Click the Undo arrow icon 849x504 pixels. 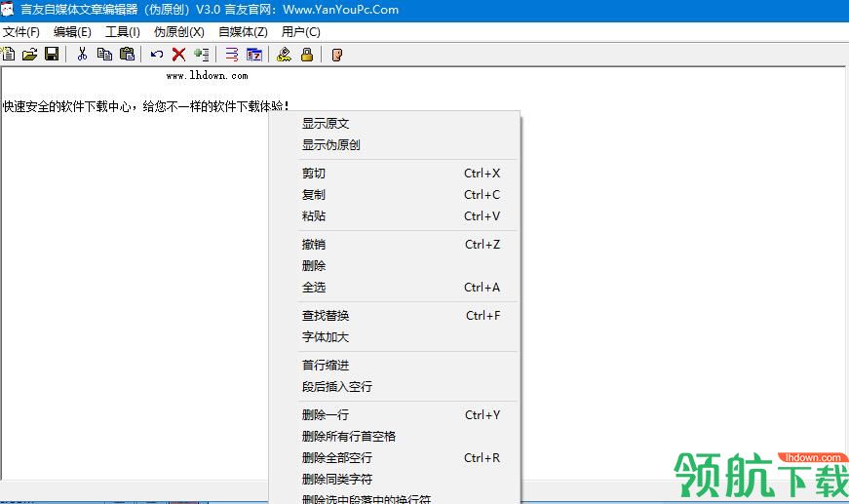pyautogui.click(x=157, y=55)
